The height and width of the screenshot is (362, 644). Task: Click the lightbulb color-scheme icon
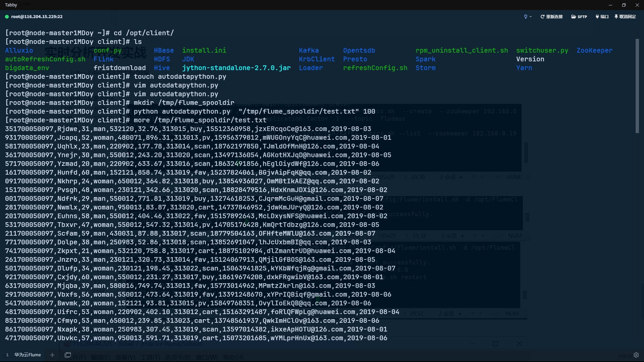525,16
